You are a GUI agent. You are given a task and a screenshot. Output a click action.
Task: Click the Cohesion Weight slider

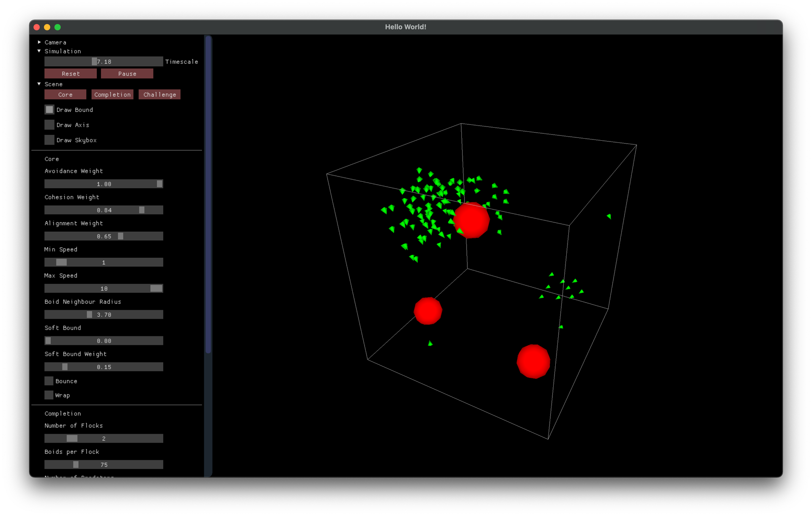click(x=104, y=210)
